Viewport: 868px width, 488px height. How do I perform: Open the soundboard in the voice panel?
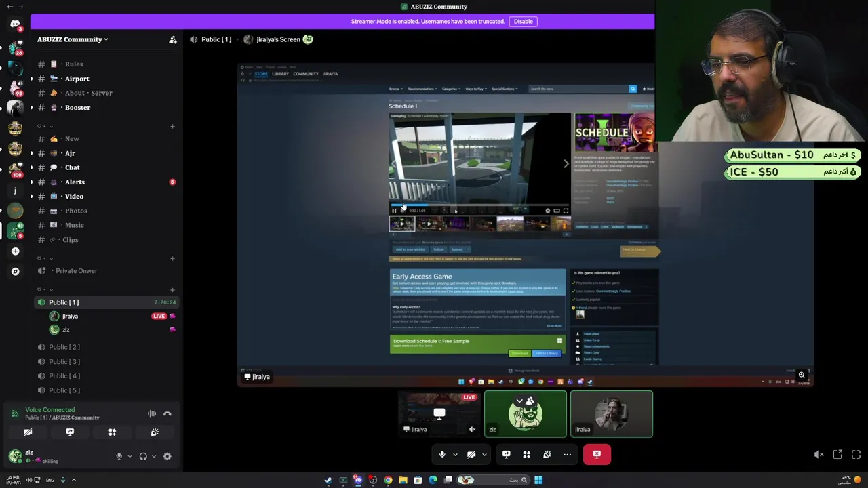pyautogui.click(x=155, y=432)
